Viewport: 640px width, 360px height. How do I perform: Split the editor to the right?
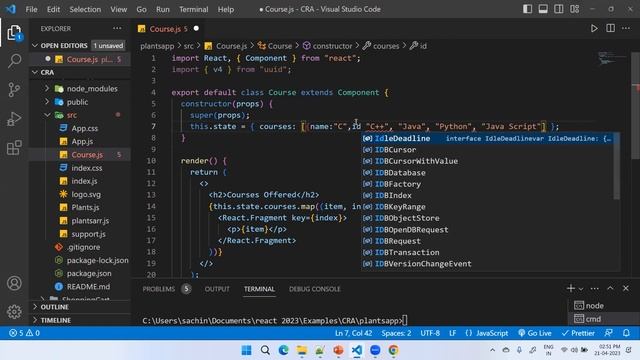610,29
